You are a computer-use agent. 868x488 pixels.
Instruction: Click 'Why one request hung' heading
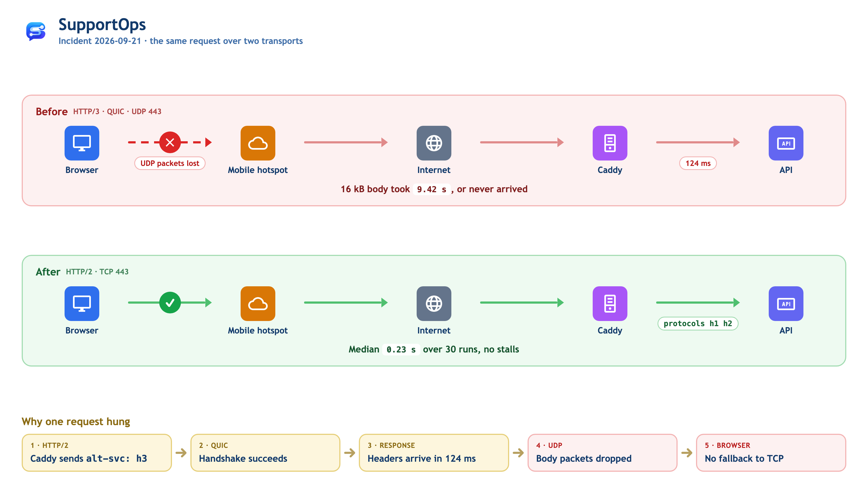(76, 422)
